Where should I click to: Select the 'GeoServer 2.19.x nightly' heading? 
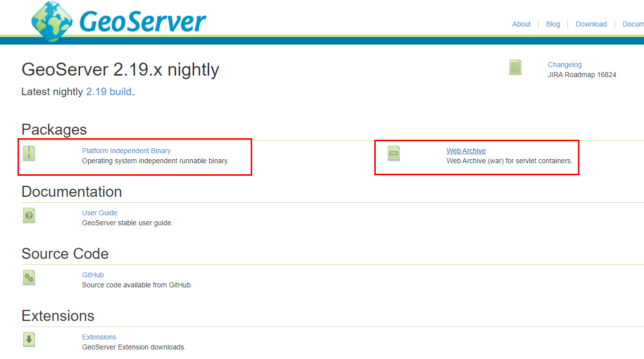point(120,70)
